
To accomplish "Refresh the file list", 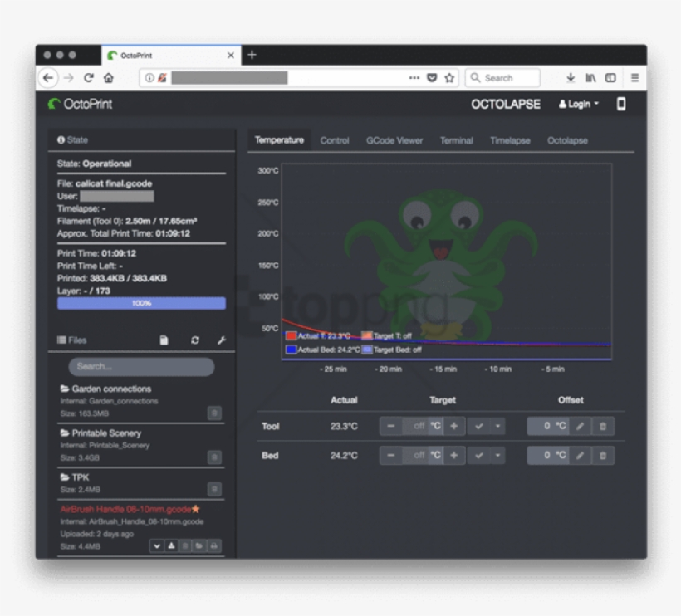I will tap(195, 340).
